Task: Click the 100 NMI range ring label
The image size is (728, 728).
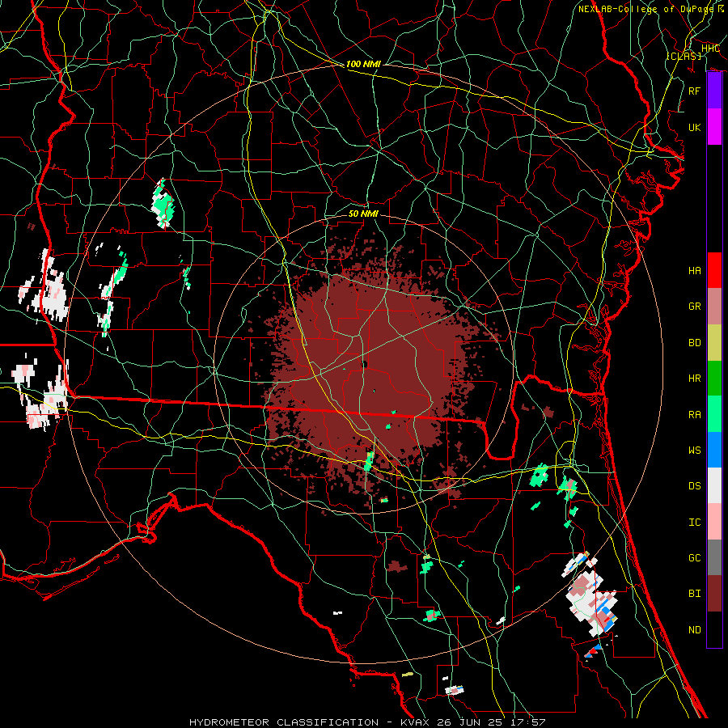Action: click(x=363, y=64)
